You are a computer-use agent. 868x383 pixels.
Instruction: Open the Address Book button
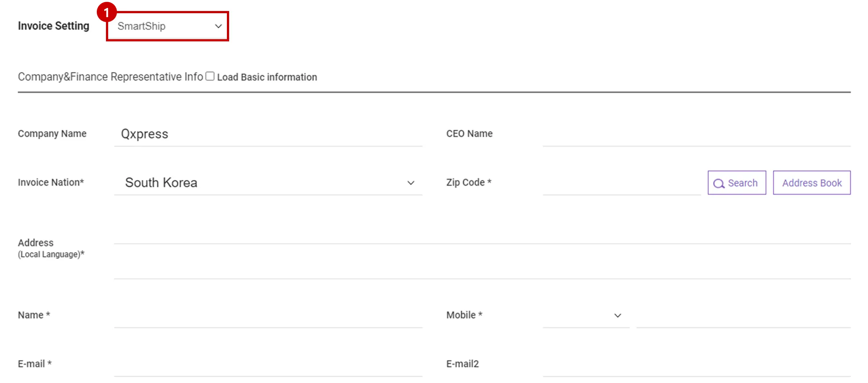811,183
